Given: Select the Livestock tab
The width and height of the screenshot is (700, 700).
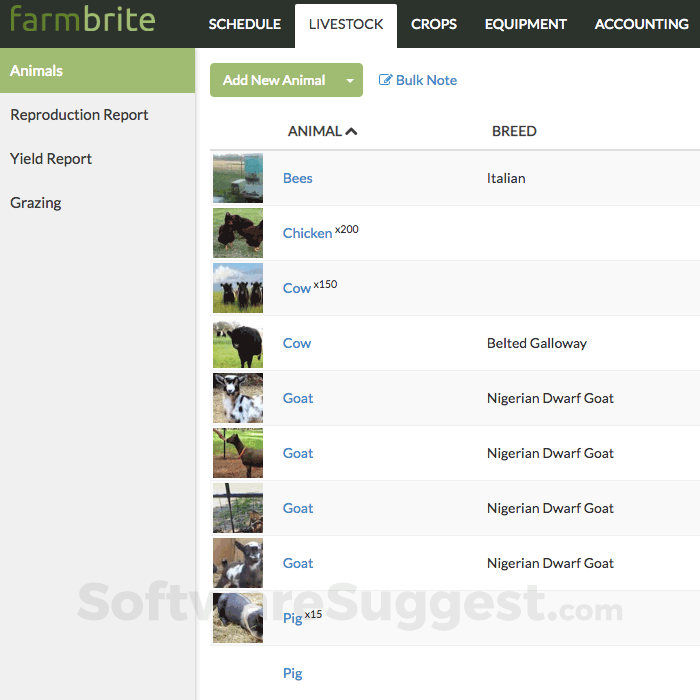Looking at the screenshot, I should [346, 25].
